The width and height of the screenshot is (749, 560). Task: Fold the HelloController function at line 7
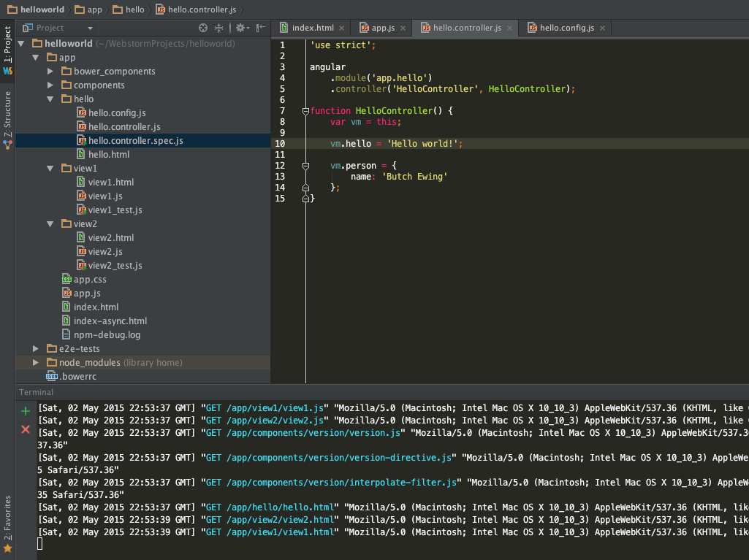click(305, 111)
